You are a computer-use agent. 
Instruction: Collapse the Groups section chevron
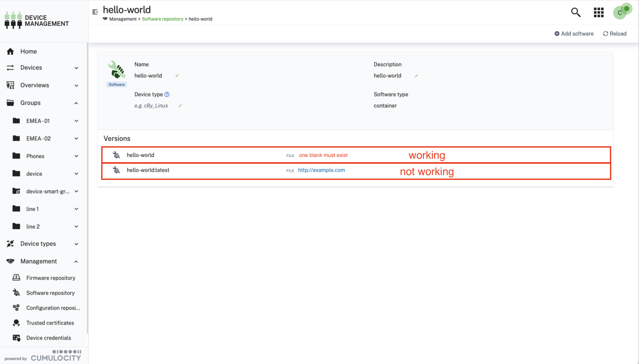point(76,103)
